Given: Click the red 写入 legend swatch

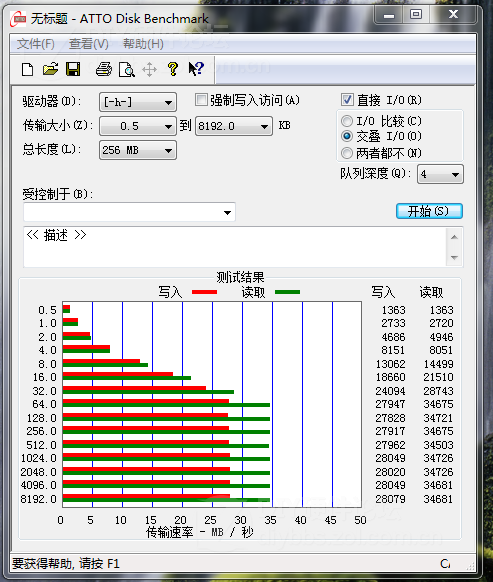Looking at the screenshot, I should [x=205, y=292].
